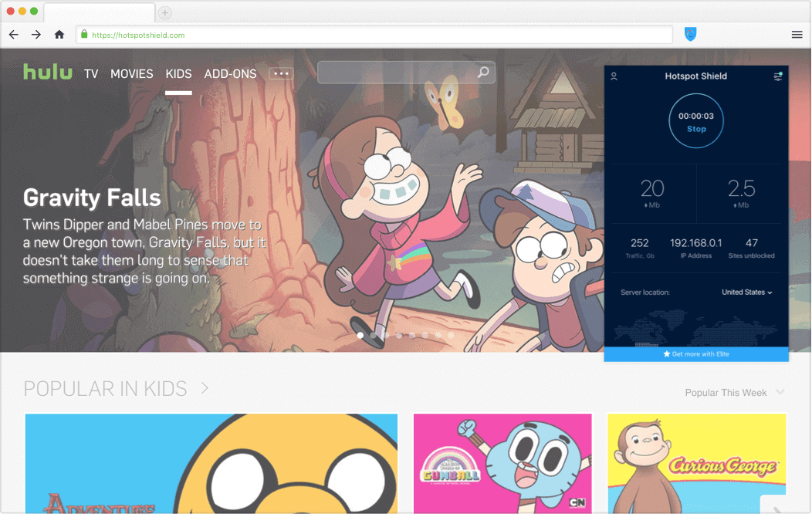812x514 pixels.
Task: Click the Get more with Elite banner
Action: click(696, 354)
